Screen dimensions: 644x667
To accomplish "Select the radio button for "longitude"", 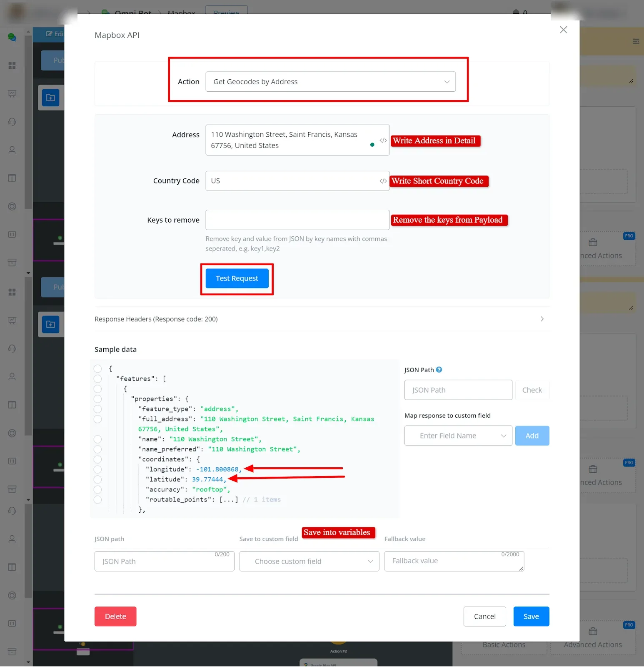I will 98,469.
